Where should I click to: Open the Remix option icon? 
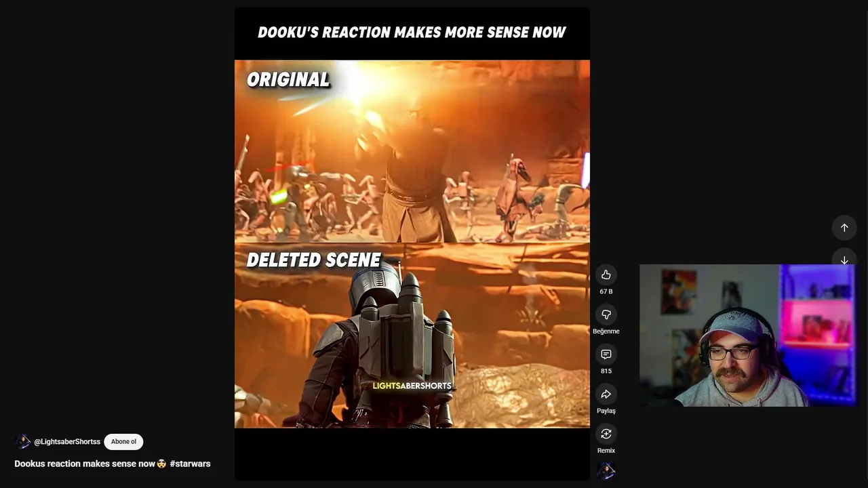pyautogui.click(x=606, y=434)
